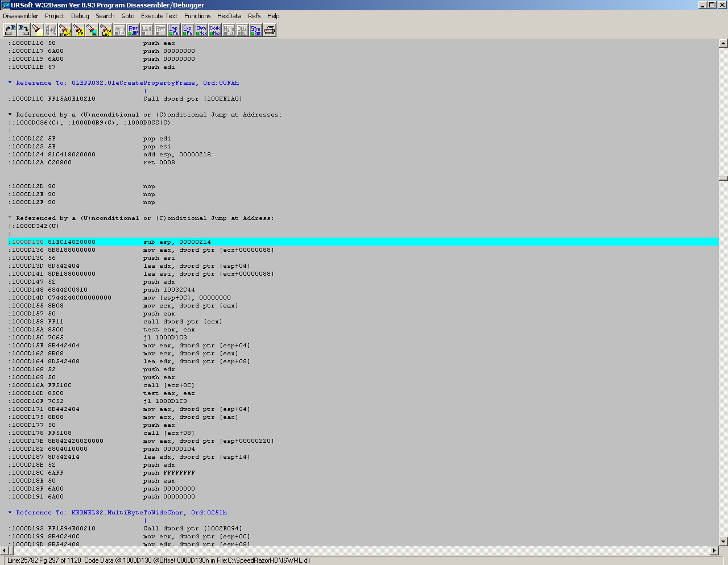Open the Debug menu

(80, 16)
